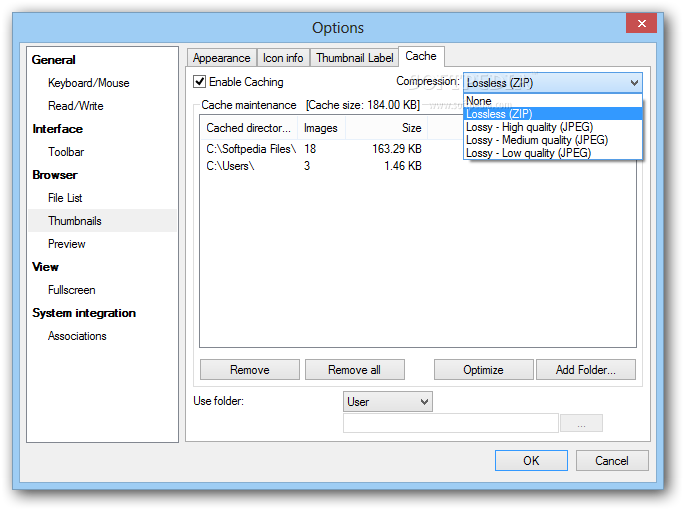Select Read/Write in the options tree
Viewport: 684px width, 510px height.
pyautogui.click(x=75, y=106)
